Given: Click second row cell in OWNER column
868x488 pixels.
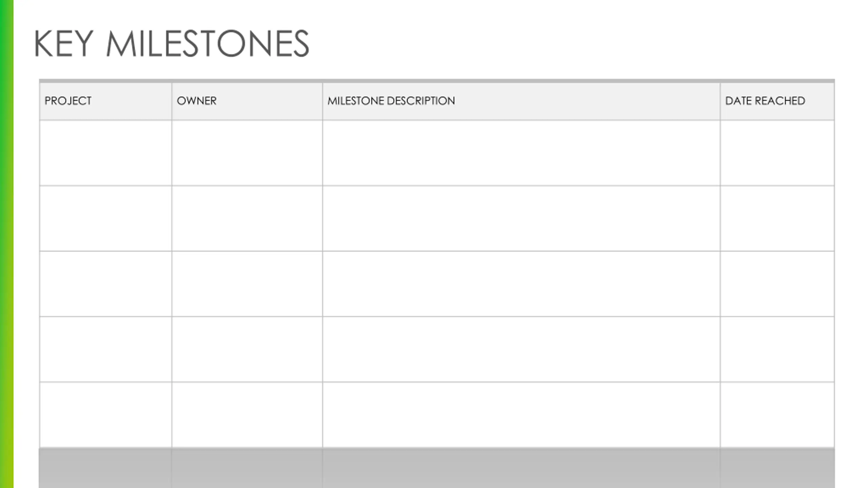Looking at the screenshot, I should point(247,219).
